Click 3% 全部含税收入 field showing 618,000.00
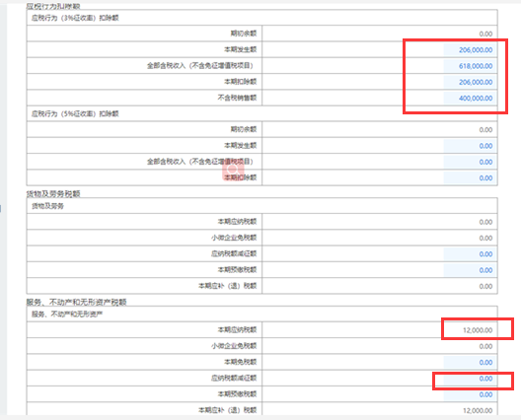The width and height of the screenshot is (521, 420). pyautogui.click(x=470, y=66)
